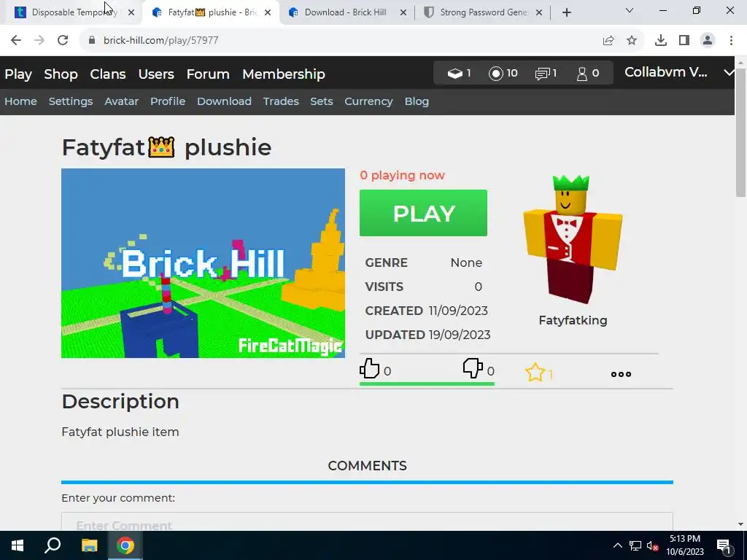Click the thumbs down dislike icon
The width and height of the screenshot is (747, 560).
(473, 368)
